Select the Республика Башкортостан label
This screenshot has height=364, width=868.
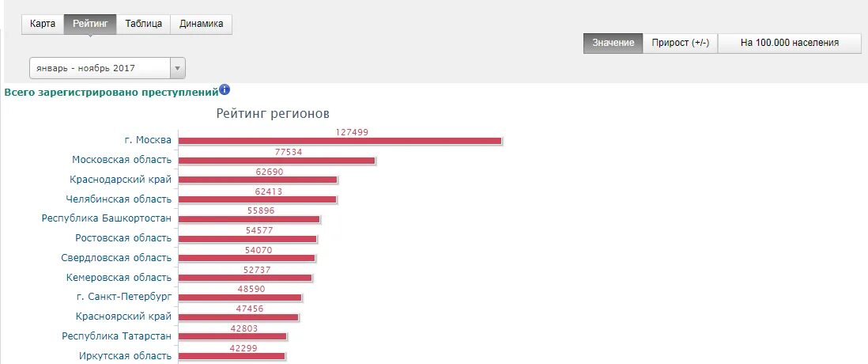pyautogui.click(x=107, y=218)
